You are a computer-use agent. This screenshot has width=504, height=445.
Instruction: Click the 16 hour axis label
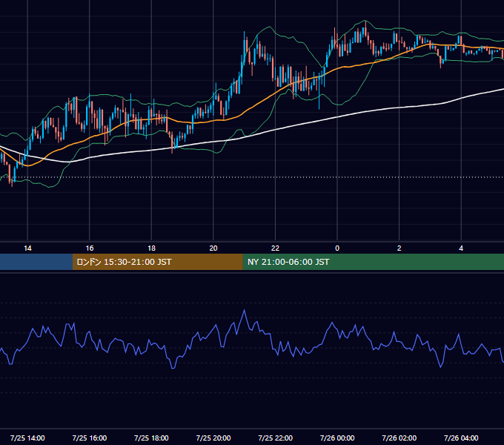tap(90, 248)
